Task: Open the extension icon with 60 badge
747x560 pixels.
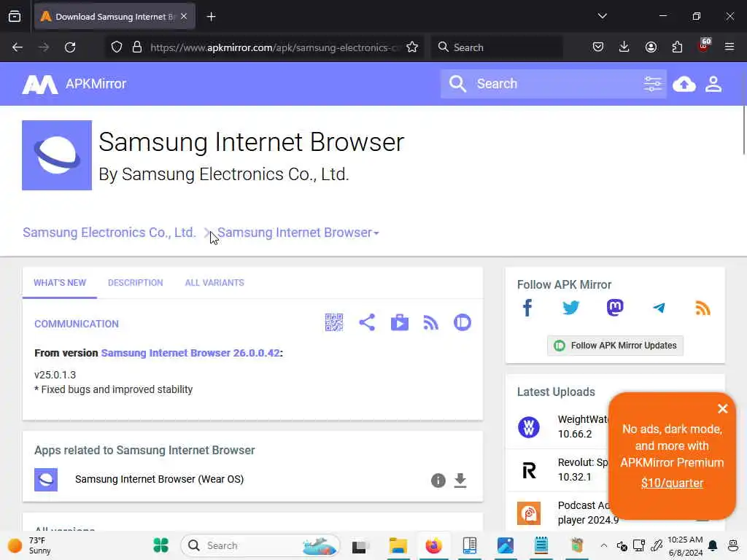Action: [x=703, y=46]
